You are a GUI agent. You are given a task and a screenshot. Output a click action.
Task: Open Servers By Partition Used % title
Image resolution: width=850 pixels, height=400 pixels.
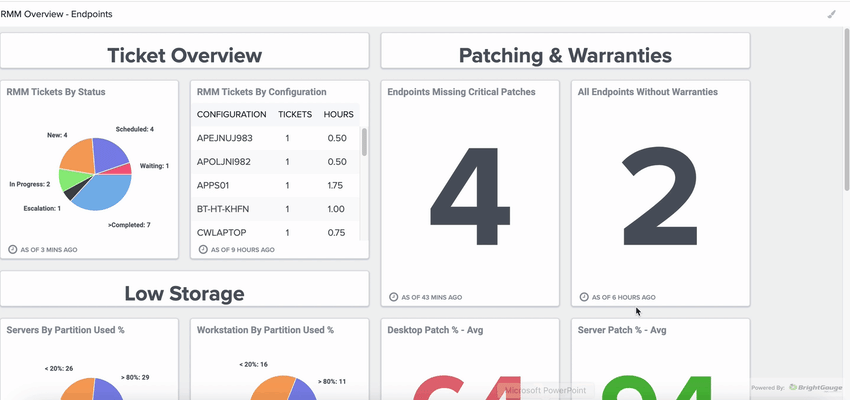tap(66, 330)
